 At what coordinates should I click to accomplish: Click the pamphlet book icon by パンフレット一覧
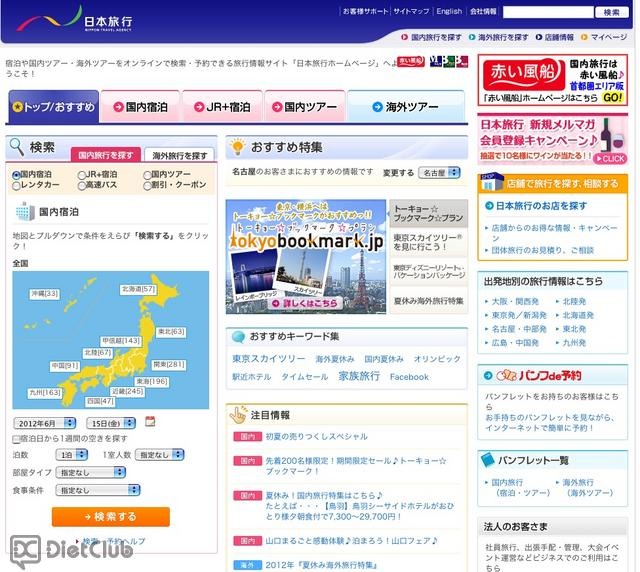tap(487, 460)
